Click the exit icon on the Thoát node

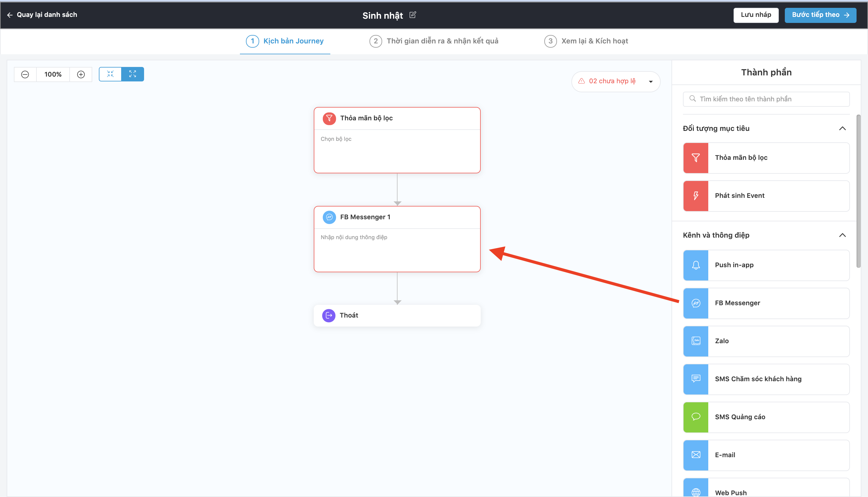click(x=329, y=315)
